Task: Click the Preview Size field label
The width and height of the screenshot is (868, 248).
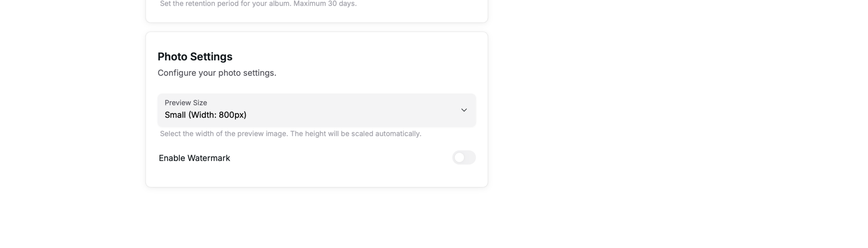Action: coord(186,103)
